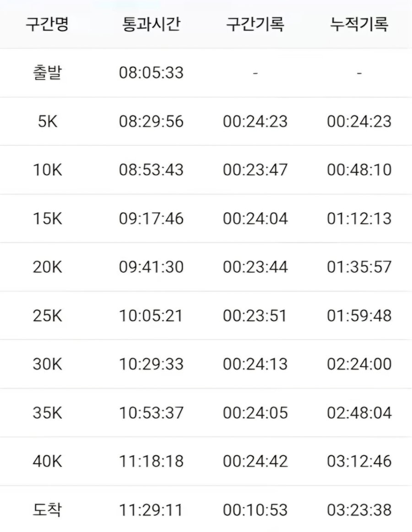Click the 30K cumulative time 02:24:00
This screenshot has height=532, width=412.
(x=359, y=364)
